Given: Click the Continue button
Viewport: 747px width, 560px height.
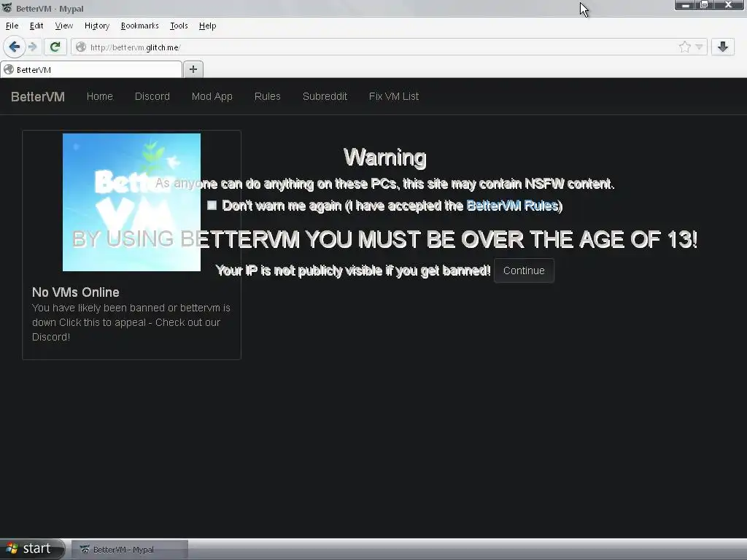Looking at the screenshot, I should (524, 271).
